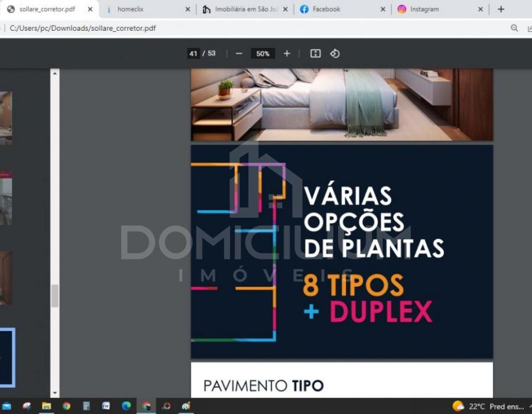Rotate the PDF counterclockwise
Image resolution: width=532 pixels, height=414 pixels.
tap(335, 53)
